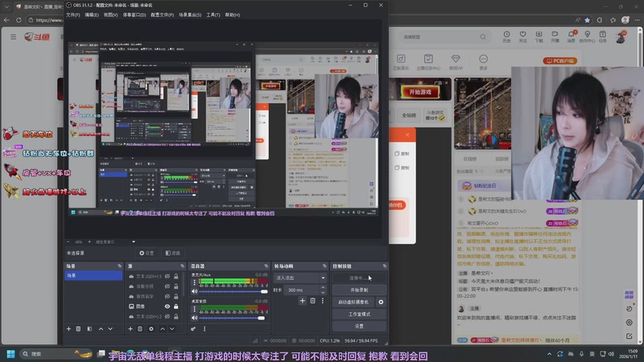Toggle visibility of 文本 (GDI+) 5 source
The height and width of the screenshot is (362, 644).
[167, 276]
